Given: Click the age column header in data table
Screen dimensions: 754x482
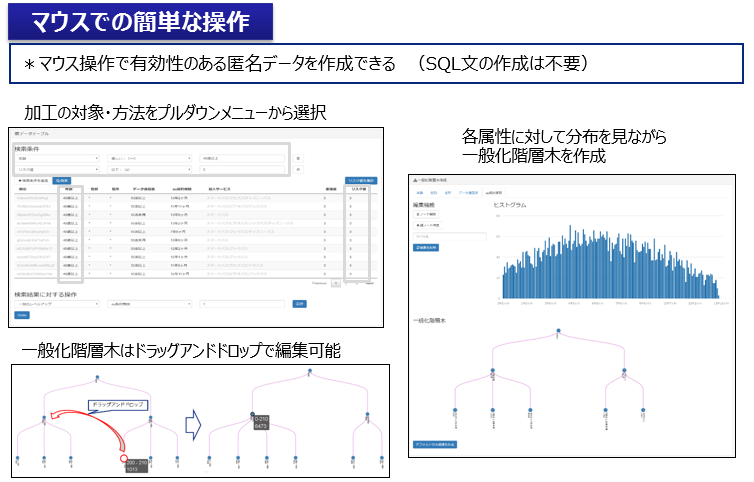Looking at the screenshot, I should (x=69, y=189).
